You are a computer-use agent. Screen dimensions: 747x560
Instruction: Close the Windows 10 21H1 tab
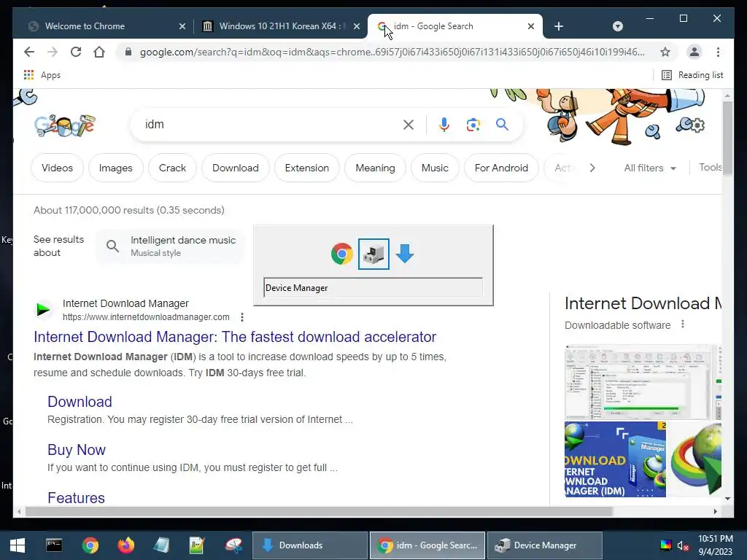356,26
